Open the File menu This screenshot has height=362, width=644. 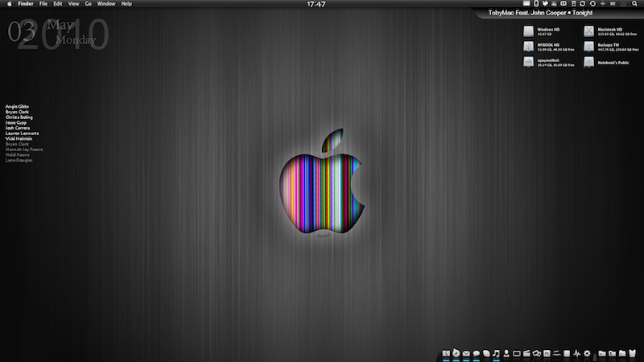[43, 4]
